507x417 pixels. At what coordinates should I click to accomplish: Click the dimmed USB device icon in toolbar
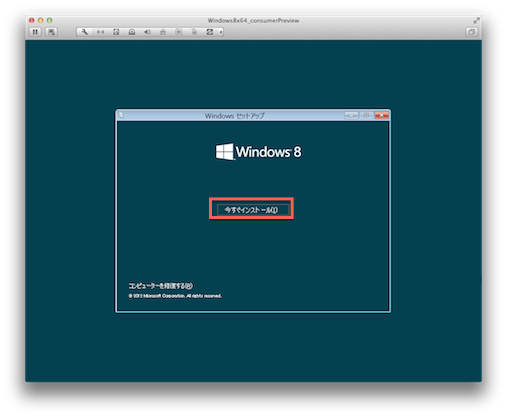194,32
